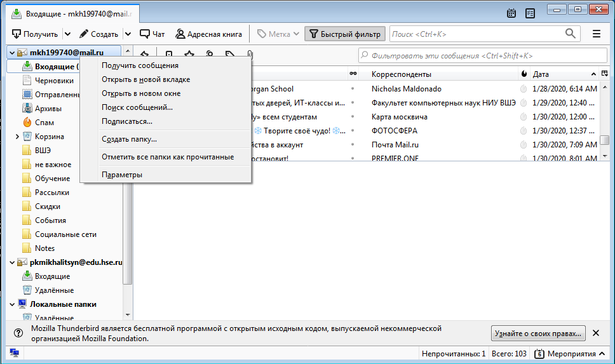Open Входящие under pkmikhalitsyn@edu.hse.ru
Image resolution: width=615 pixels, height=364 pixels.
point(52,276)
